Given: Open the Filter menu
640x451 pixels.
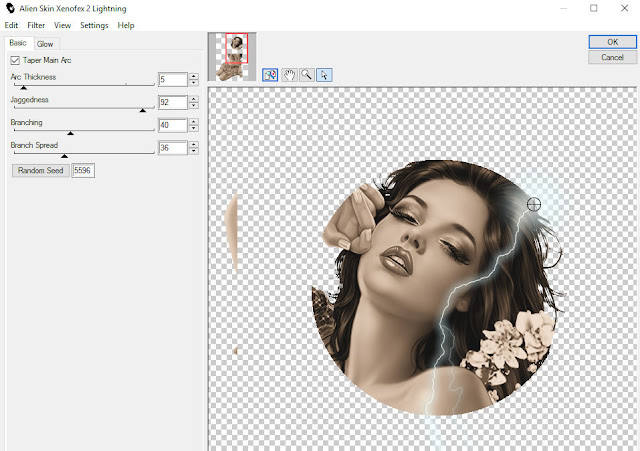Looking at the screenshot, I should tap(36, 25).
